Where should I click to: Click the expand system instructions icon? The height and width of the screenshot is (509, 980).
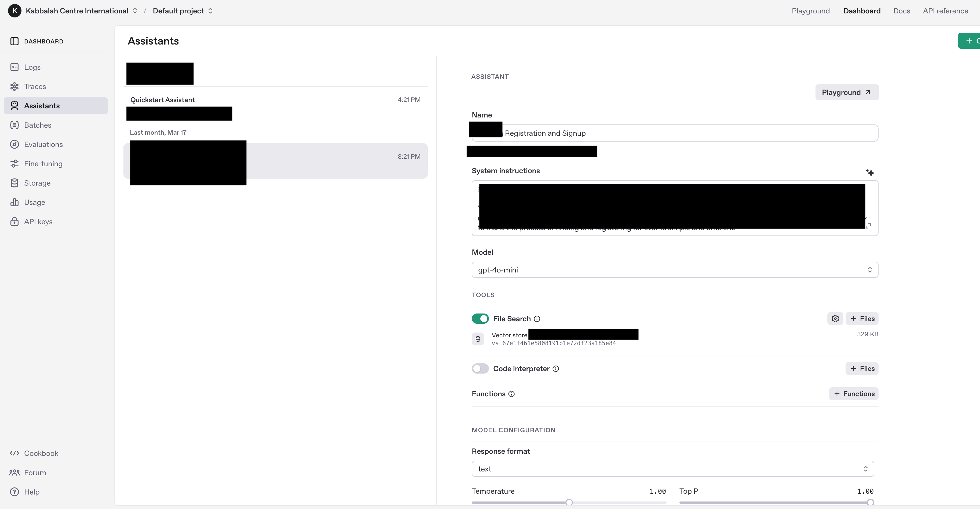pyautogui.click(x=869, y=226)
